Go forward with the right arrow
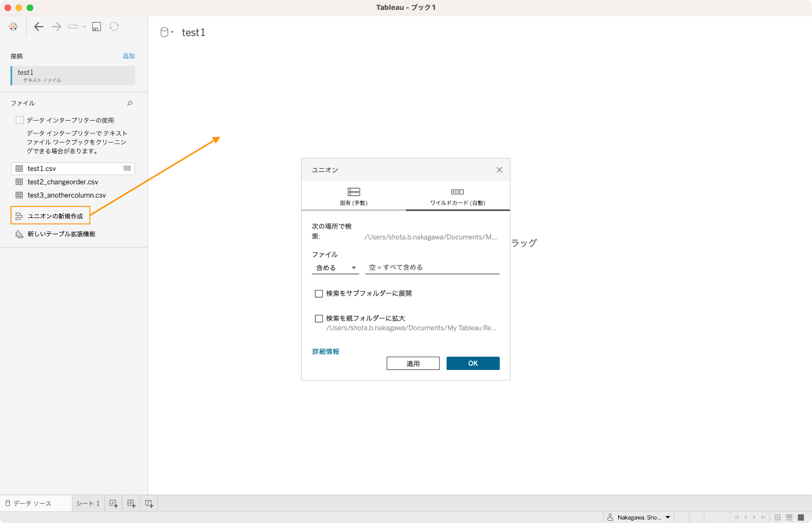The image size is (812, 523). [56, 27]
